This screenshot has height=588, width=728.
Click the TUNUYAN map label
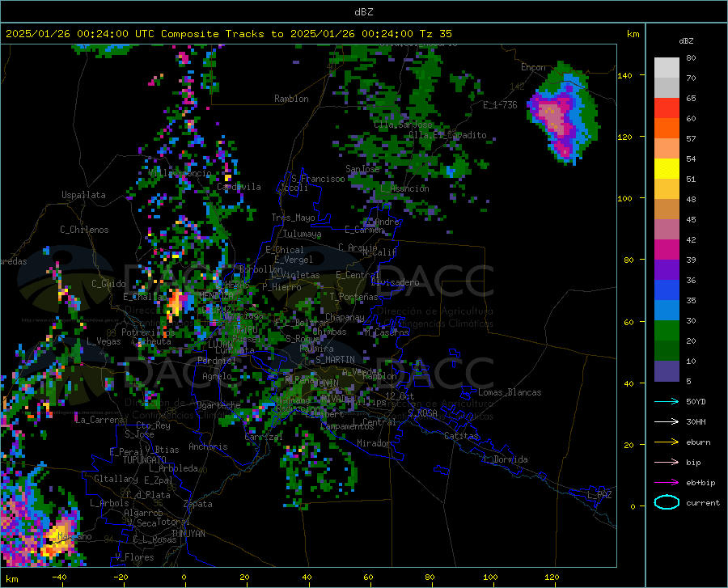[x=188, y=534]
